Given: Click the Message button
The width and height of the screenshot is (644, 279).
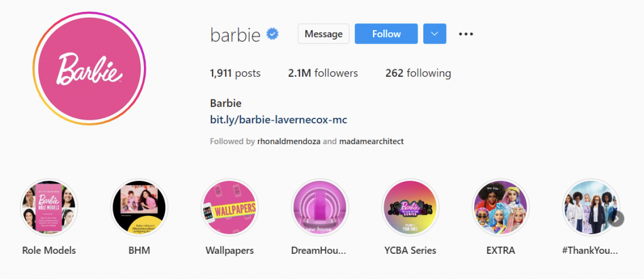Looking at the screenshot, I should [324, 34].
